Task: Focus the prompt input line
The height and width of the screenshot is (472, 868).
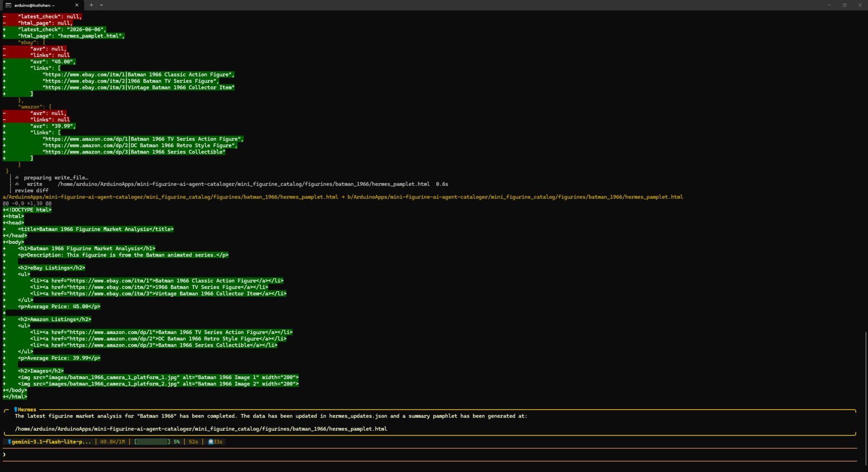Action: click(x=430, y=455)
